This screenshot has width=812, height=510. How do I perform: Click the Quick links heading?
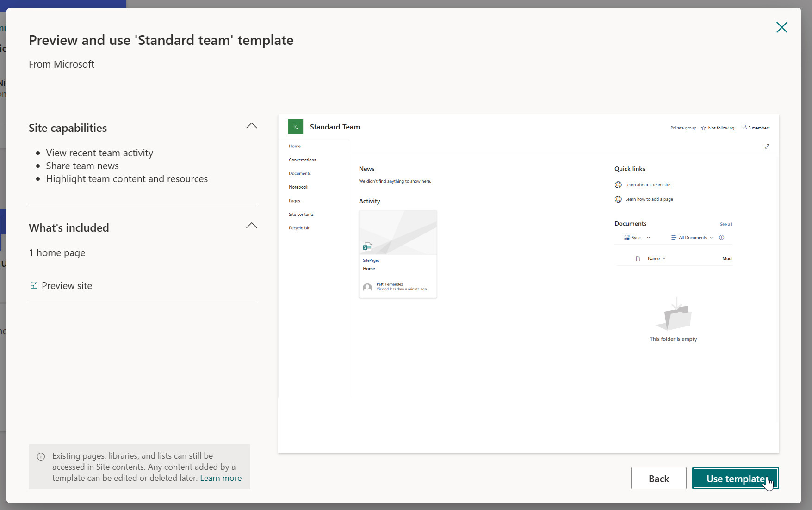629,169
